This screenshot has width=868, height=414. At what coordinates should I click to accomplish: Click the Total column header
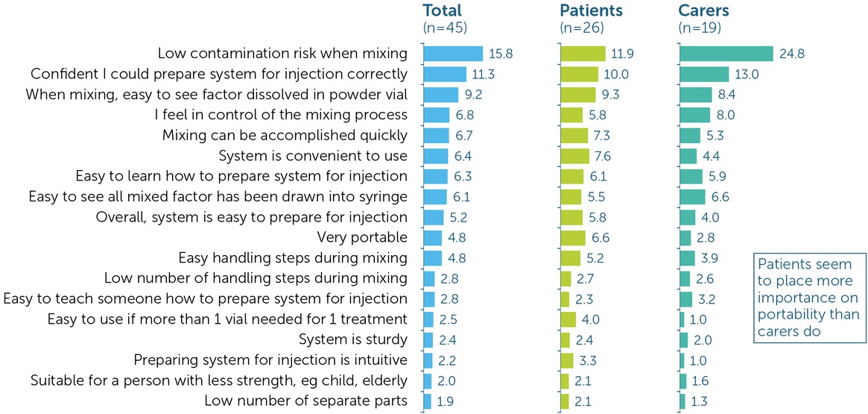point(443,10)
